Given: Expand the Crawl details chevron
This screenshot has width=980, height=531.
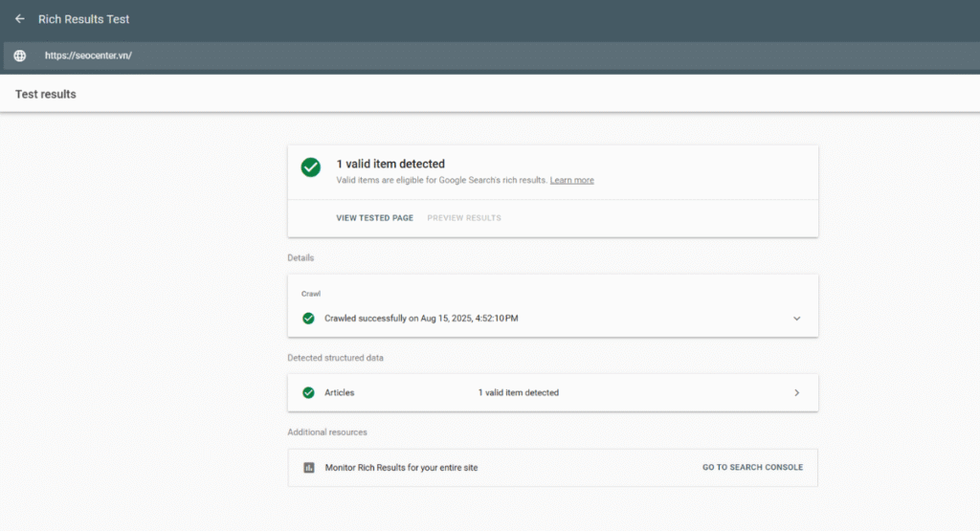Looking at the screenshot, I should [x=796, y=318].
